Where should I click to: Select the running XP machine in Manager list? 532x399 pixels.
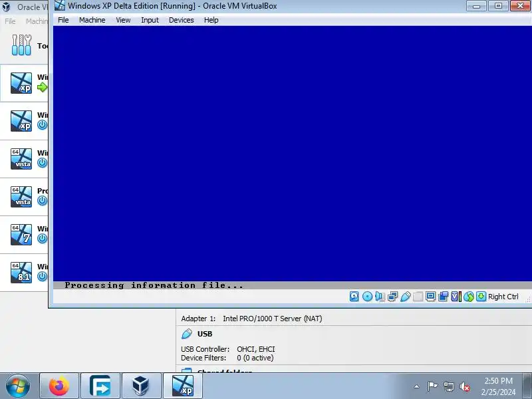(x=24, y=83)
